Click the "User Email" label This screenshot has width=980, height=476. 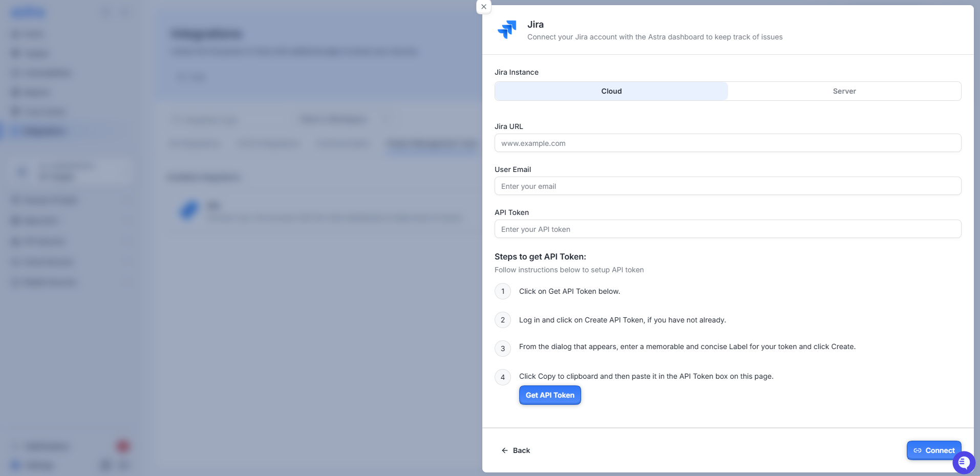513,169
